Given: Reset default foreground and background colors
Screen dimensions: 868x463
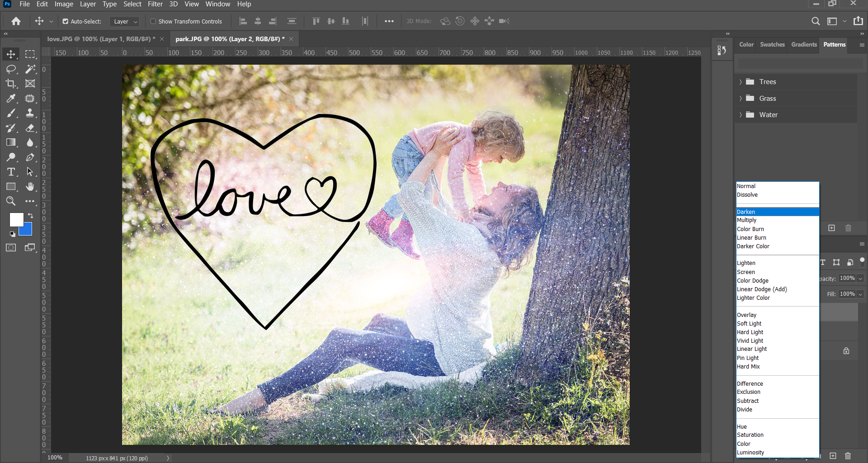Looking at the screenshot, I should click(x=12, y=234).
